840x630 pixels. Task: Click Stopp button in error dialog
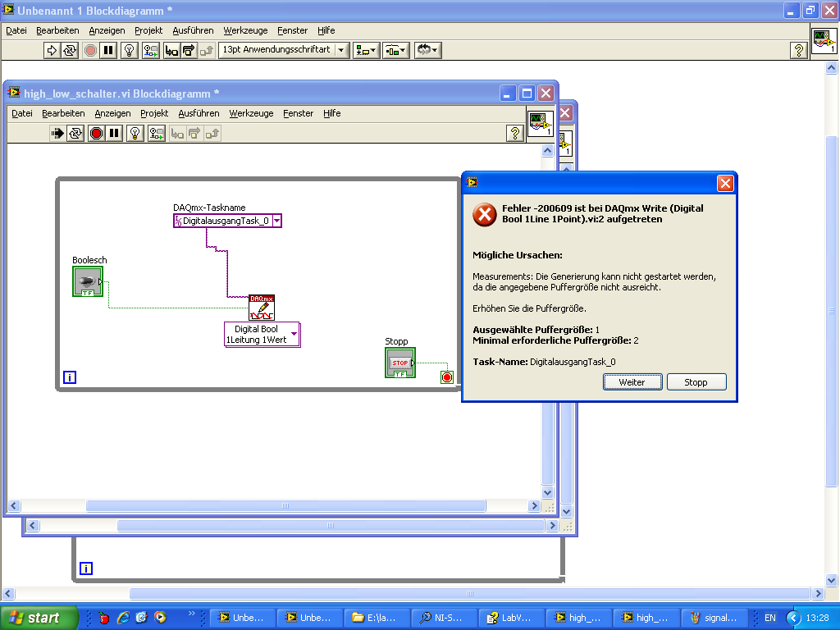point(696,382)
